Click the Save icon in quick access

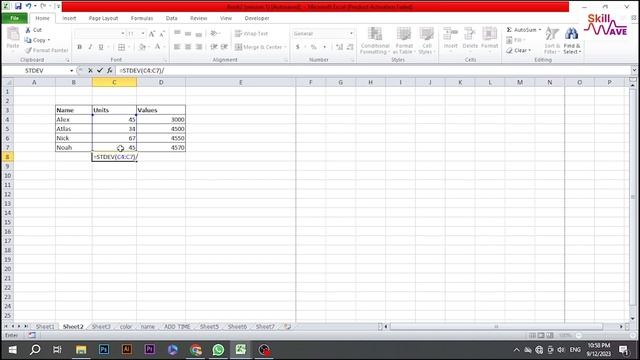[18, 6]
